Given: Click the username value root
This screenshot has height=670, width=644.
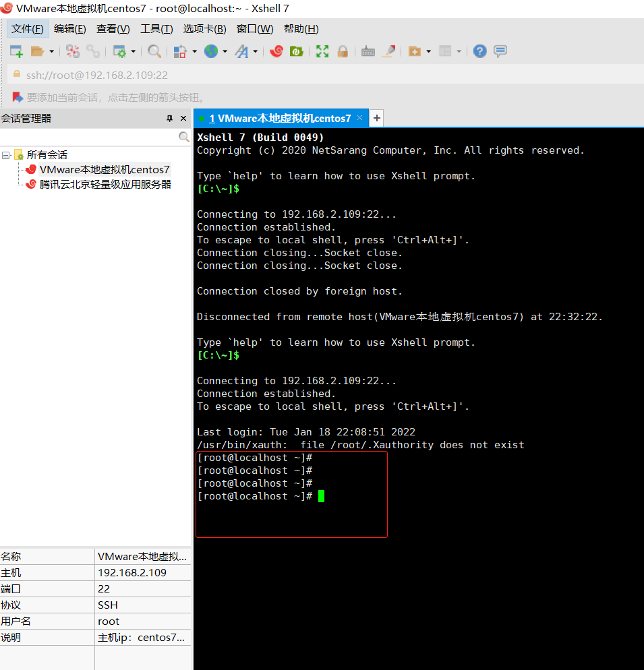Looking at the screenshot, I should [109, 621].
